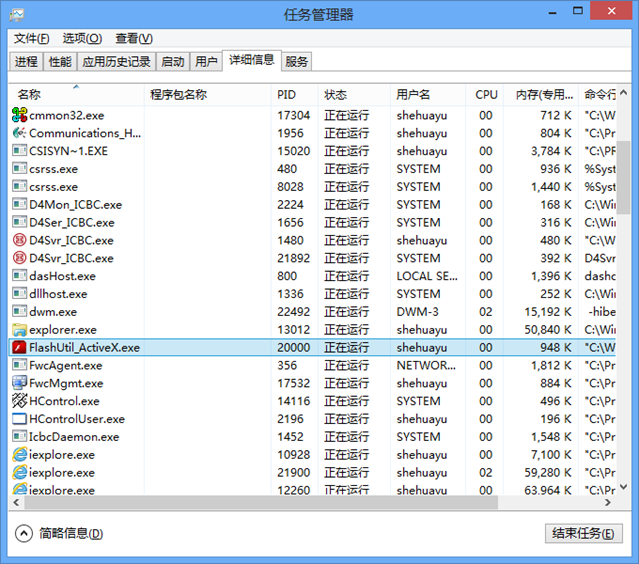The image size is (639, 564).
Task: Click the FlashUtil_ActiveX.exe red Flash icon
Action: tap(19, 348)
